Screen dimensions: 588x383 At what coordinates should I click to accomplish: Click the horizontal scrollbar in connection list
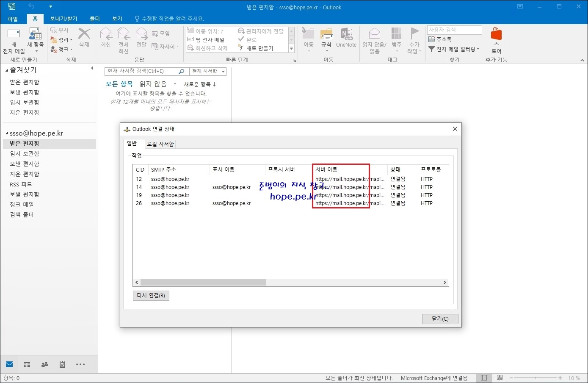(x=203, y=282)
